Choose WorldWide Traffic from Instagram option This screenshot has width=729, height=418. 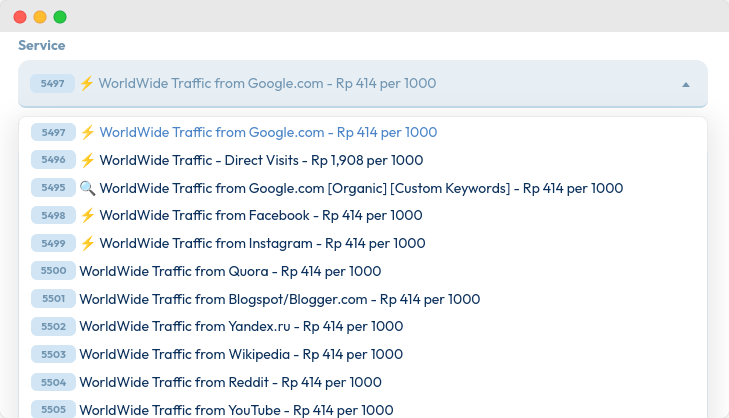(363, 243)
